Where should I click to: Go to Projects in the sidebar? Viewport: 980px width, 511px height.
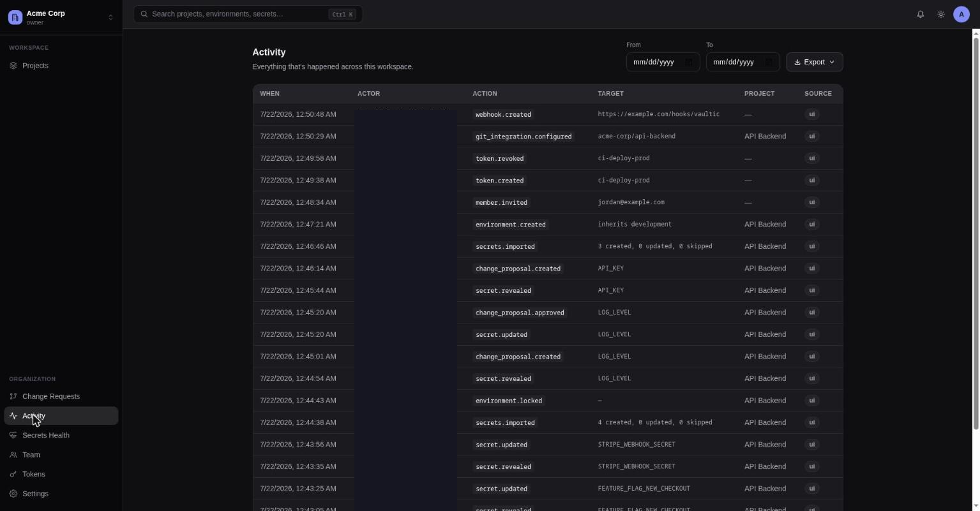click(x=61, y=66)
